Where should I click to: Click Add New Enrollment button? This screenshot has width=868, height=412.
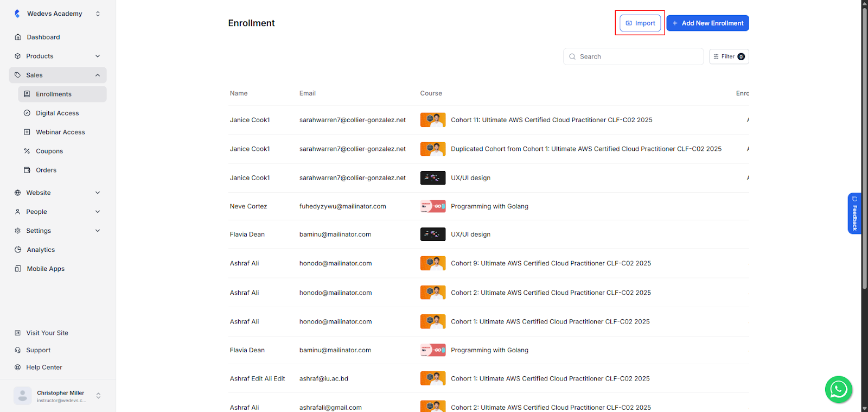tap(707, 23)
